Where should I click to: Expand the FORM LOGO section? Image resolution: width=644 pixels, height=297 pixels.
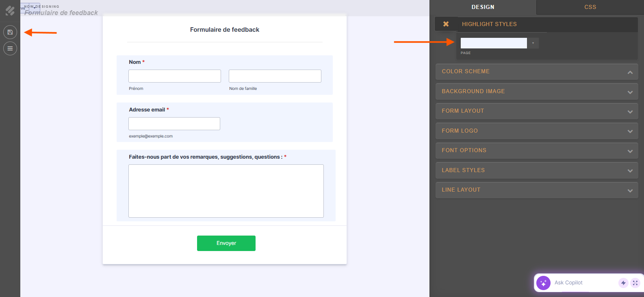pos(537,131)
